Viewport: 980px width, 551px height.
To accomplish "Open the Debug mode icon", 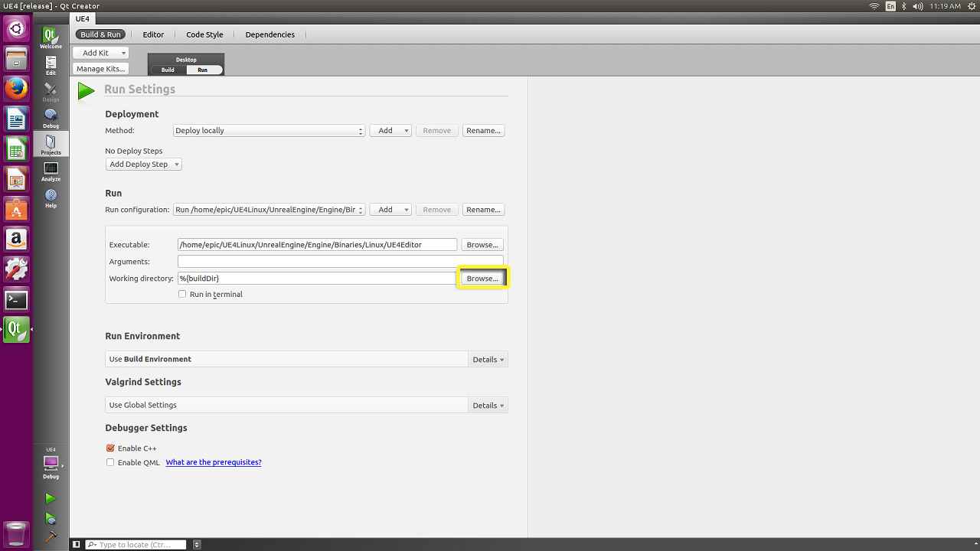I will point(51,118).
